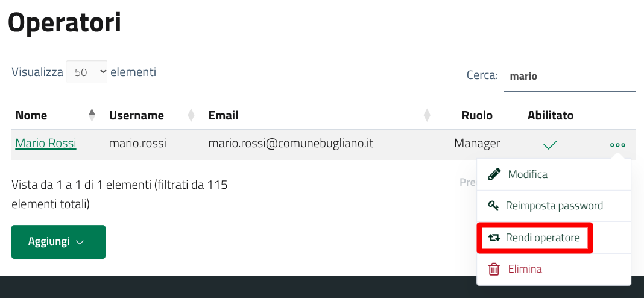The width and height of the screenshot is (644, 298).
Task: Choose the Reimposta password menu entry
Action: [554, 206]
